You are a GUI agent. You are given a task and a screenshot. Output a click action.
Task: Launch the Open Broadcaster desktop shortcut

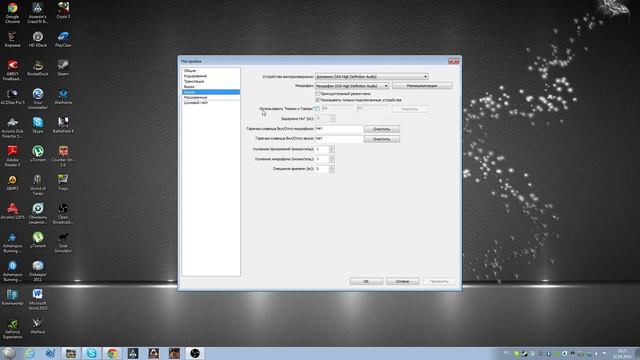point(63,213)
